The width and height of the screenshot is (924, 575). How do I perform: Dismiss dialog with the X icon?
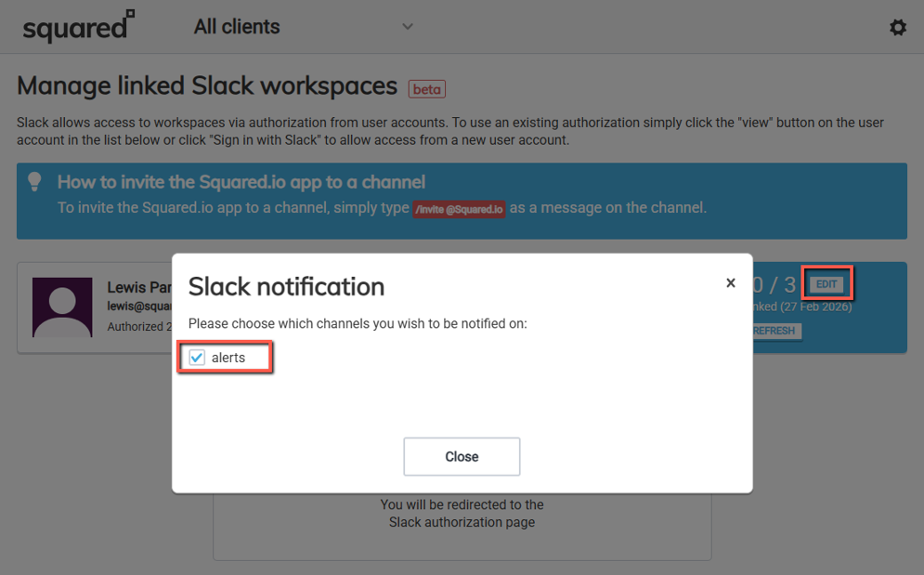click(730, 282)
